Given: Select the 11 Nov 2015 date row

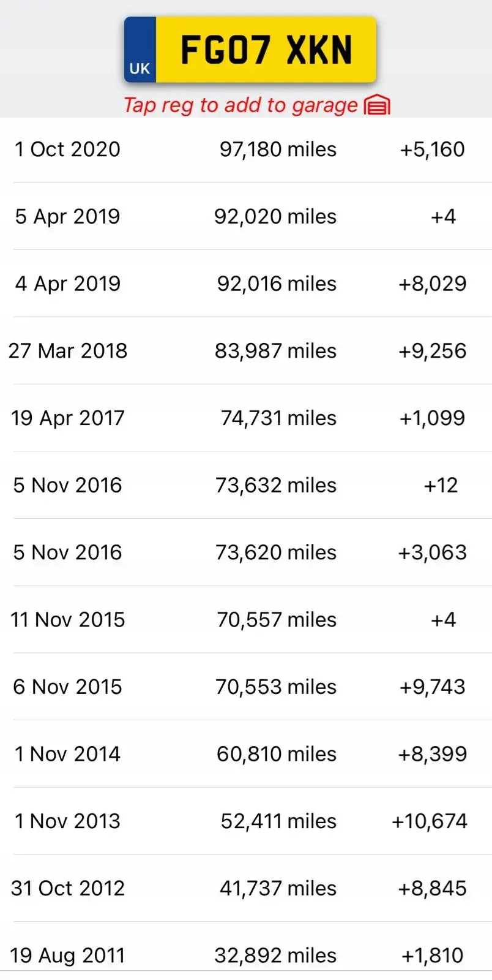Looking at the screenshot, I should (x=246, y=620).
